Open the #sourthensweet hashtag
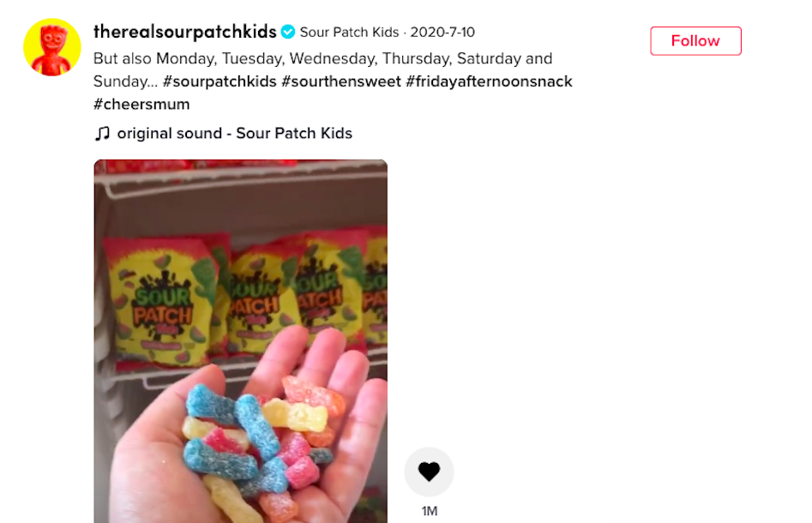Viewport: 812px width, 523px height. tap(341, 81)
